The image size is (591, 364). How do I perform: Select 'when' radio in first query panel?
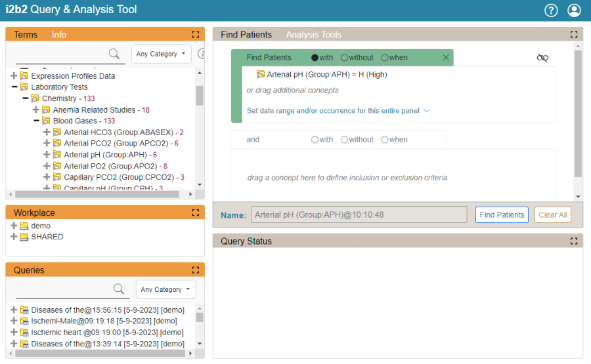click(x=385, y=58)
